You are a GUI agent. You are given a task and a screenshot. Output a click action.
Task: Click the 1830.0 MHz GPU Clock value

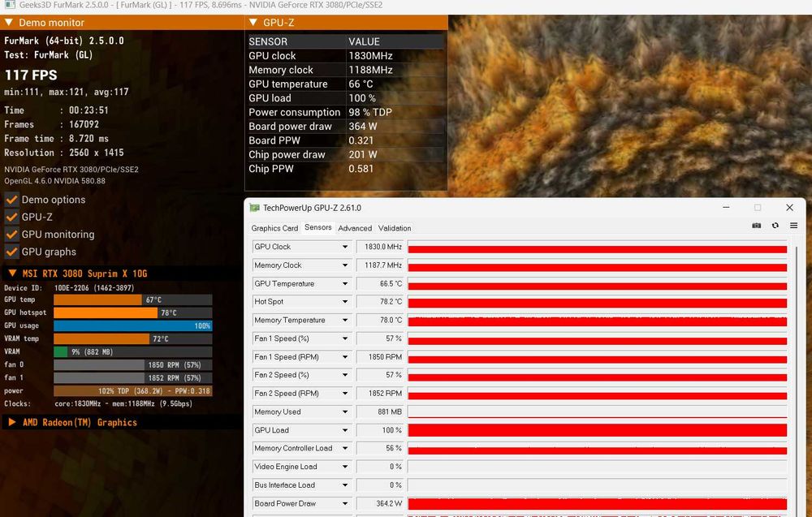(x=379, y=247)
